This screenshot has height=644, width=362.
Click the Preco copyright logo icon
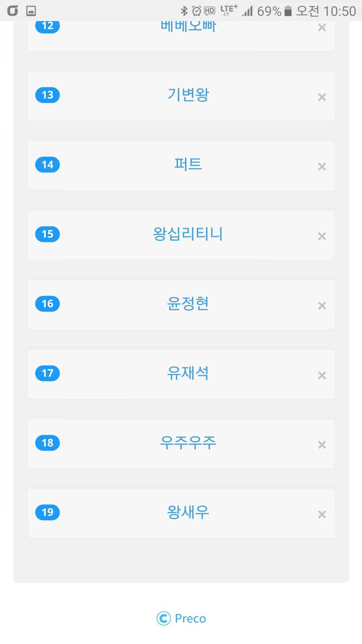tap(164, 619)
